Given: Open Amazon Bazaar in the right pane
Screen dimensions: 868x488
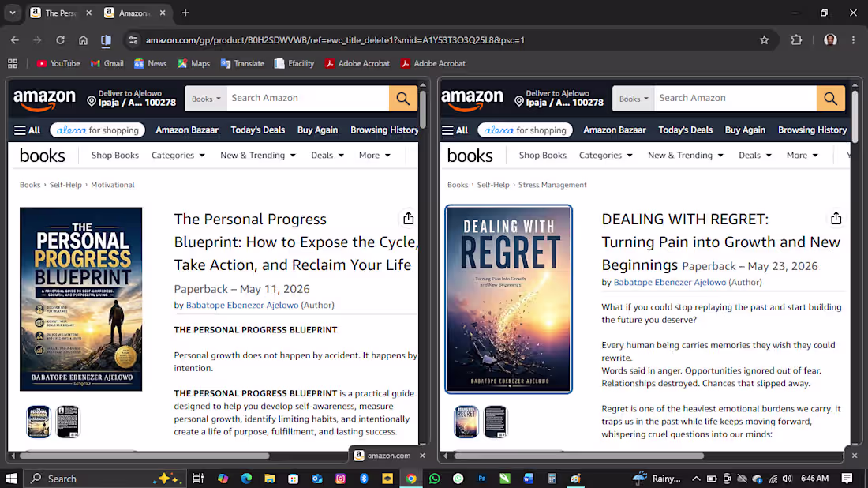Looking at the screenshot, I should tap(615, 130).
